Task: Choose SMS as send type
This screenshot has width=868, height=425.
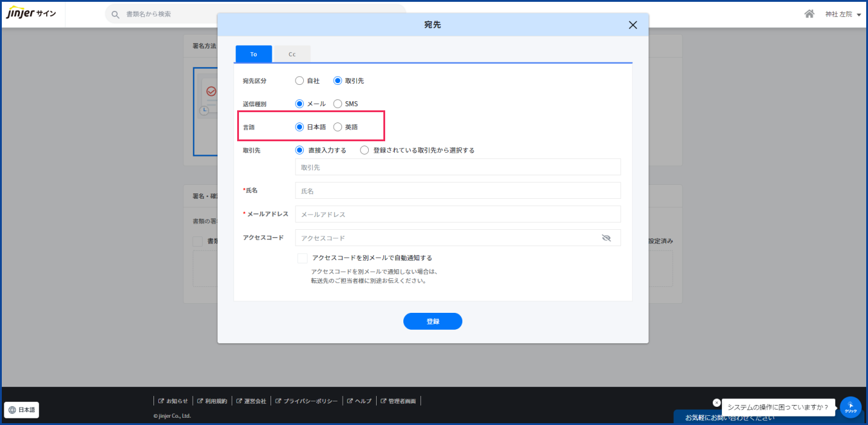Action: (338, 104)
